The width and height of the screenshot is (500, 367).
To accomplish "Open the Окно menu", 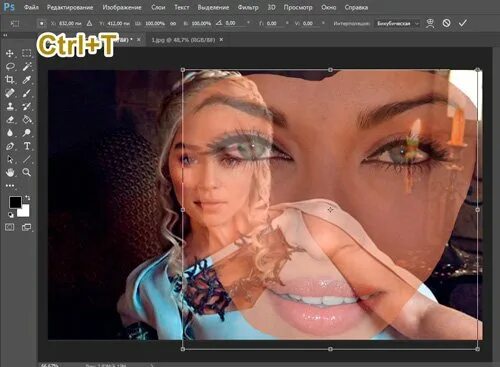I will point(329,7).
